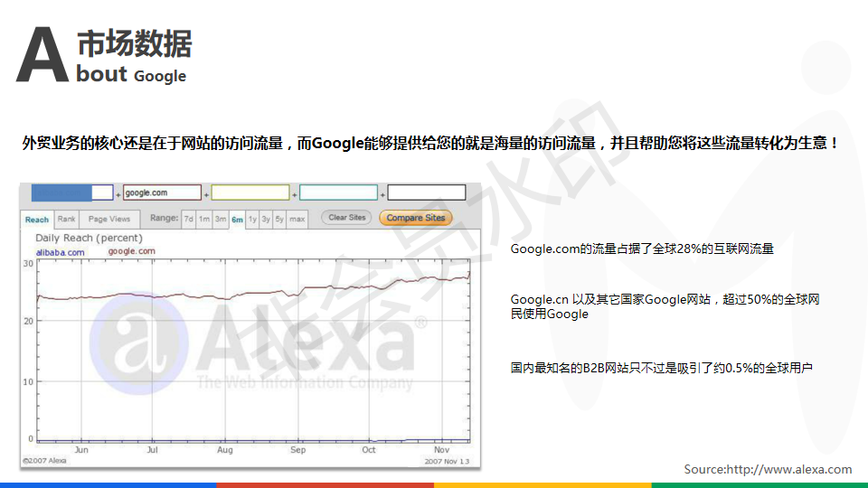Set range to 7d
Image resolution: width=868 pixels, height=488 pixels.
(x=189, y=219)
